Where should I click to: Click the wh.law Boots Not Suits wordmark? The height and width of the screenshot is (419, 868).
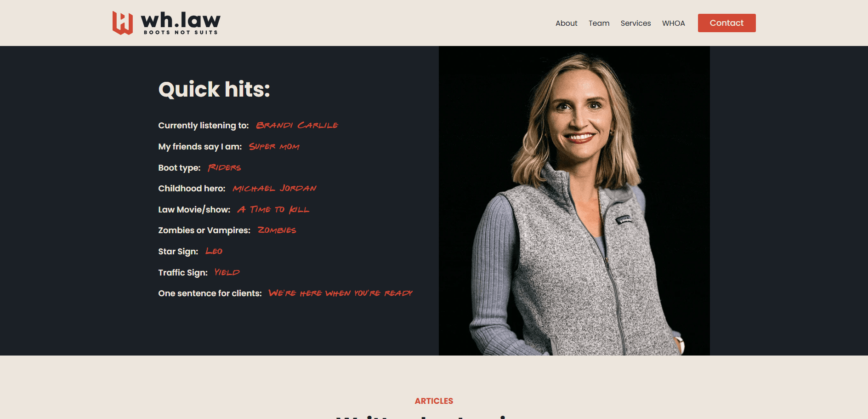pos(181,23)
